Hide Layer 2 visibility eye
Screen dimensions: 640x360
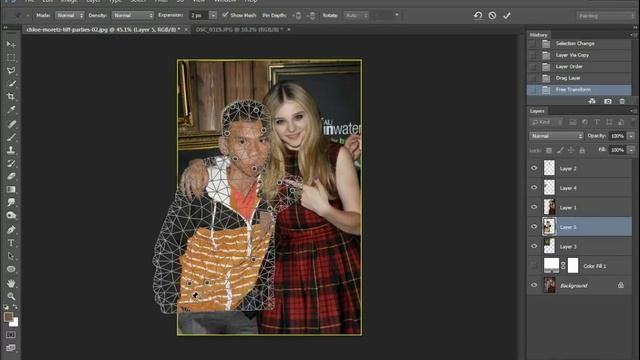pos(534,168)
